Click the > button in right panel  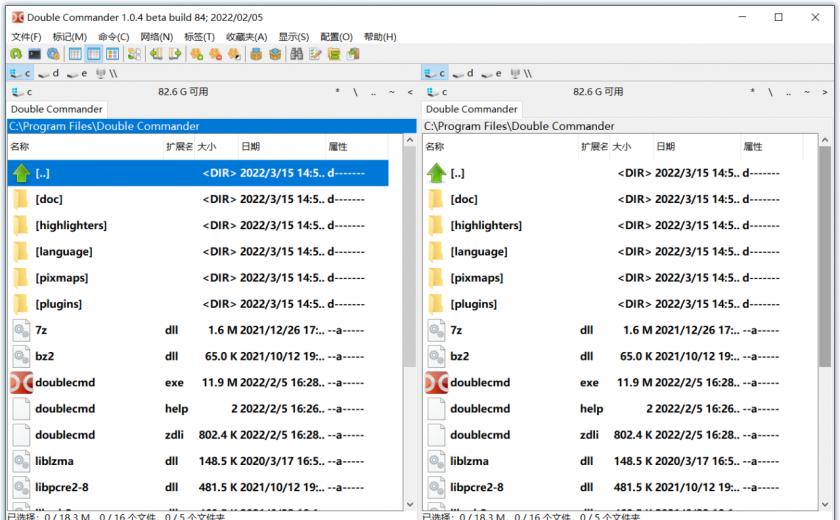(x=825, y=92)
